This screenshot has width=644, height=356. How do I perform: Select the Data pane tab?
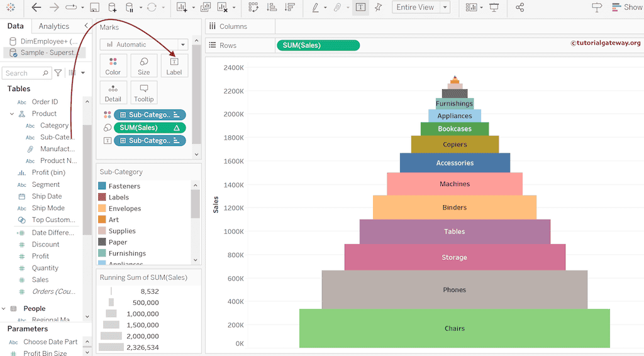pos(16,26)
